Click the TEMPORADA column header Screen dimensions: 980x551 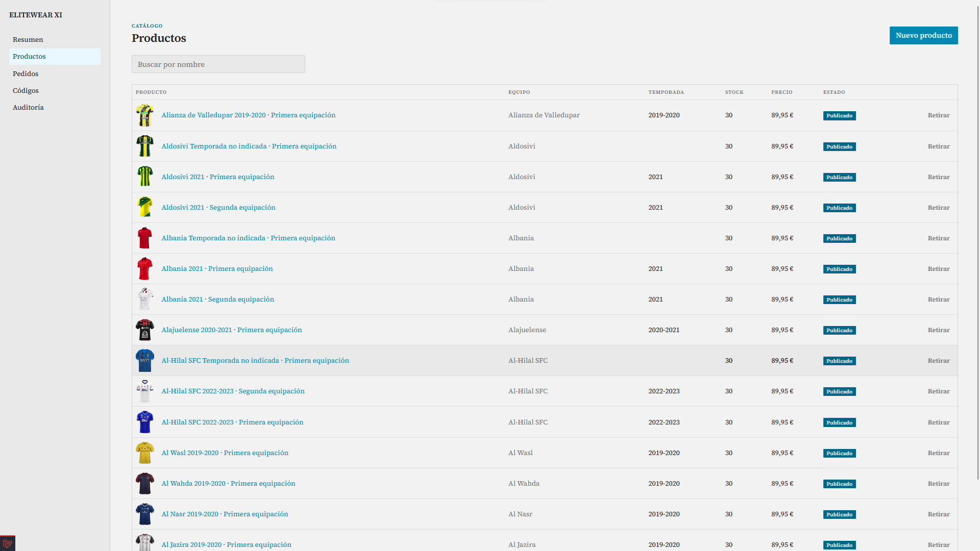[x=666, y=92]
